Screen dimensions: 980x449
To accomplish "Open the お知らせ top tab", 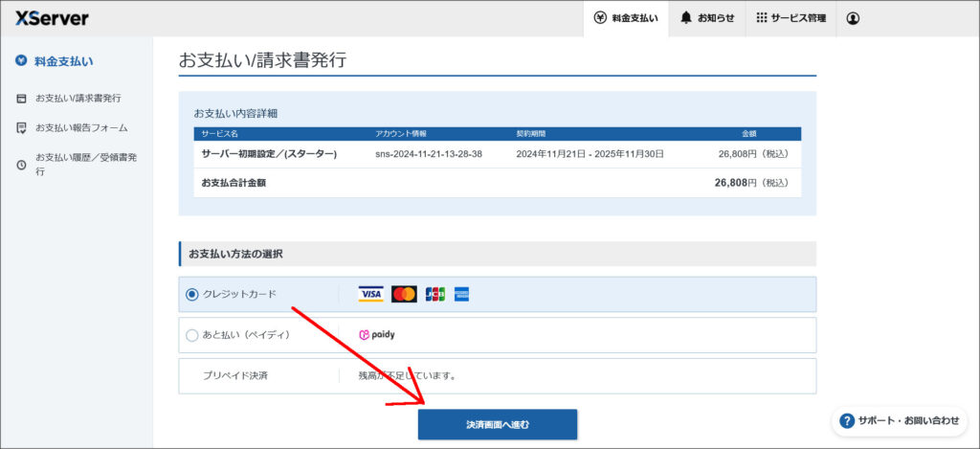I will (x=706, y=18).
